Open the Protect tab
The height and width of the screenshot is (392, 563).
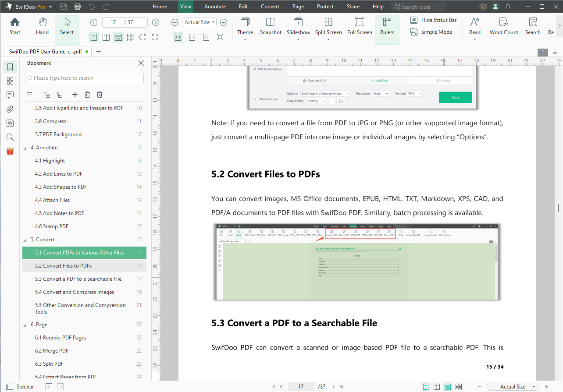pyautogui.click(x=325, y=7)
